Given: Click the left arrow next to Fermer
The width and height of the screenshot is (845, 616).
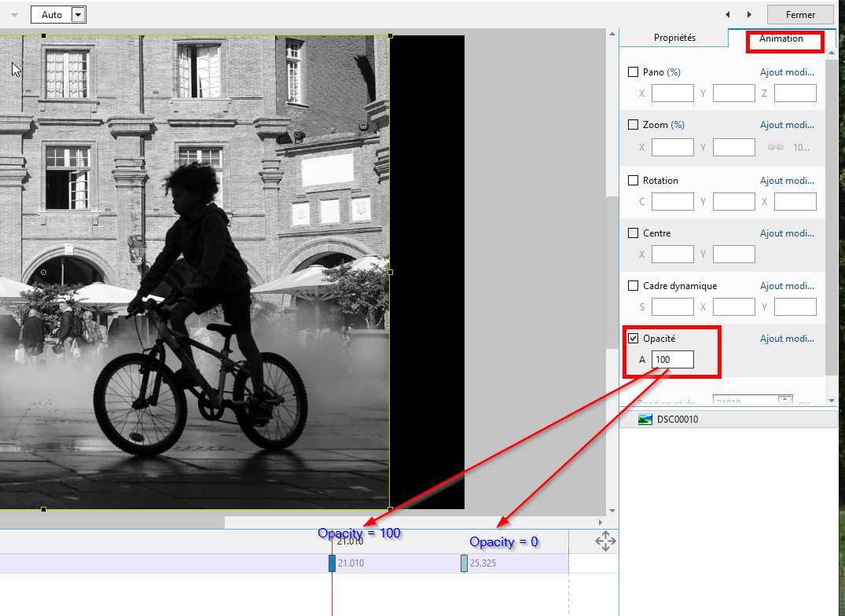Looking at the screenshot, I should (x=727, y=15).
